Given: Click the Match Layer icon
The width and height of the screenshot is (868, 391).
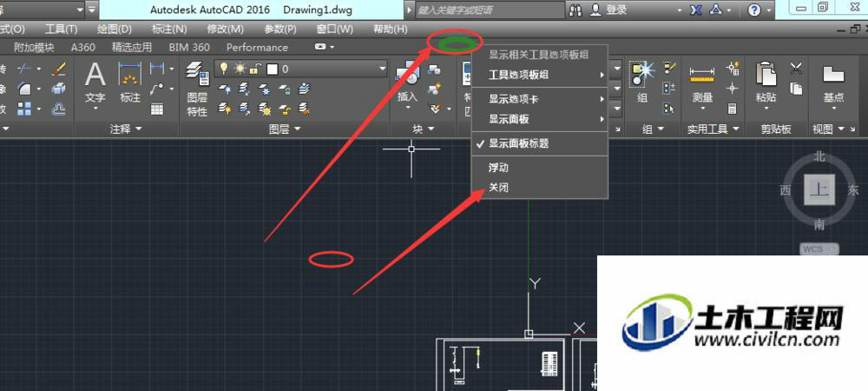Looking at the screenshot, I should (x=305, y=109).
